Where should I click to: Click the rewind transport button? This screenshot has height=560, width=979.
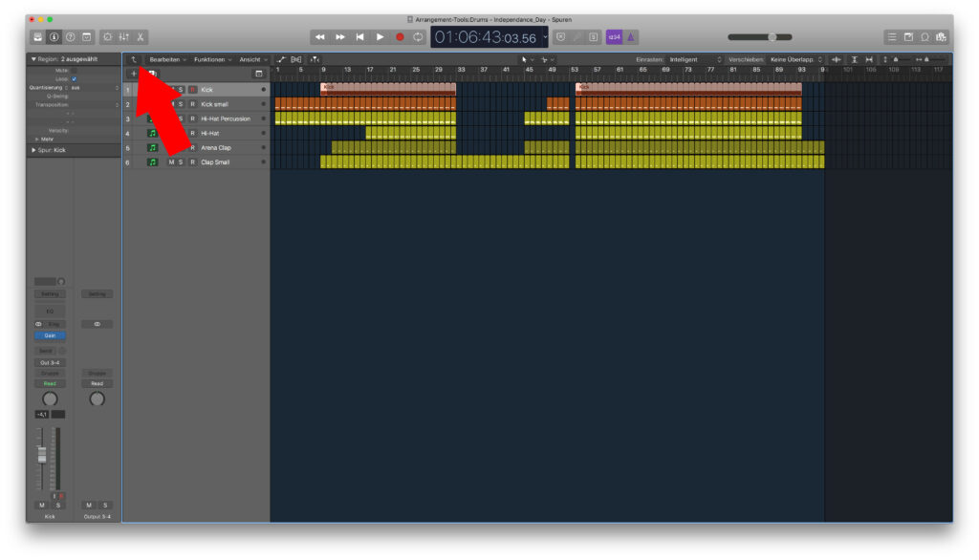click(x=319, y=37)
